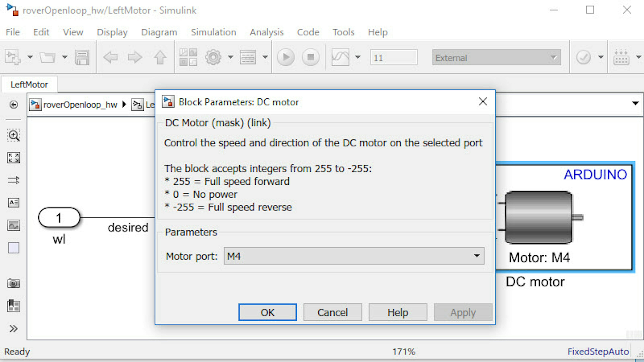Click the Save toolbar icon
The height and width of the screenshot is (362, 644).
(x=82, y=57)
